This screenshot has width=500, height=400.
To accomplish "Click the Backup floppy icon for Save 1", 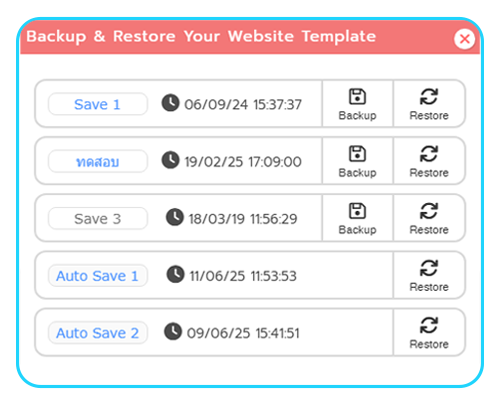I will pos(357,97).
